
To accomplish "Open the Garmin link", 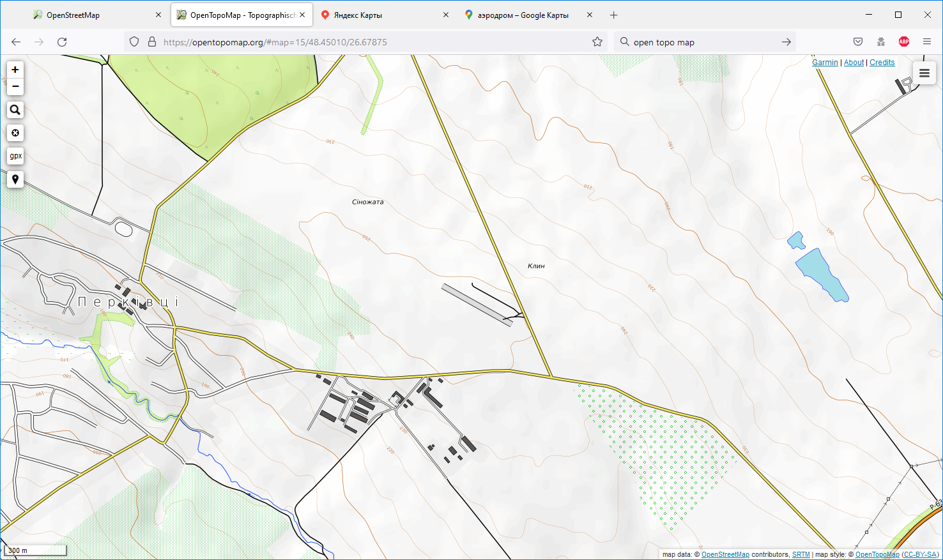I will 825,63.
